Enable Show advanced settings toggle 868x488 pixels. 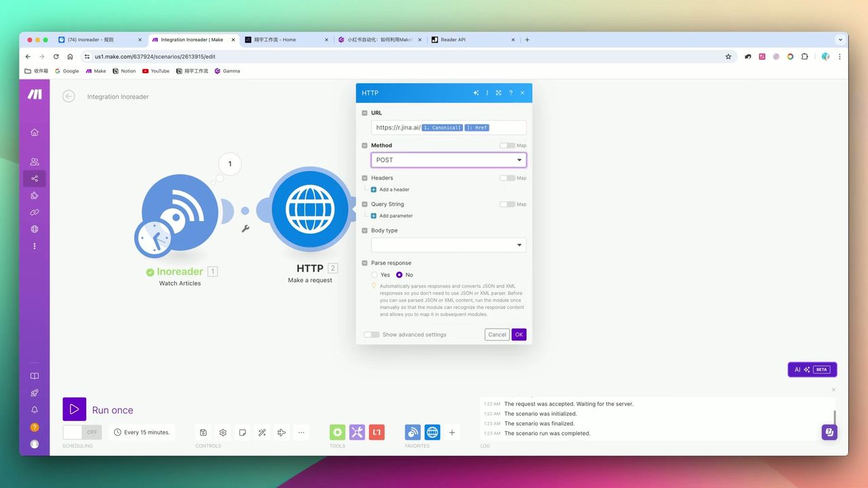(372, 335)
